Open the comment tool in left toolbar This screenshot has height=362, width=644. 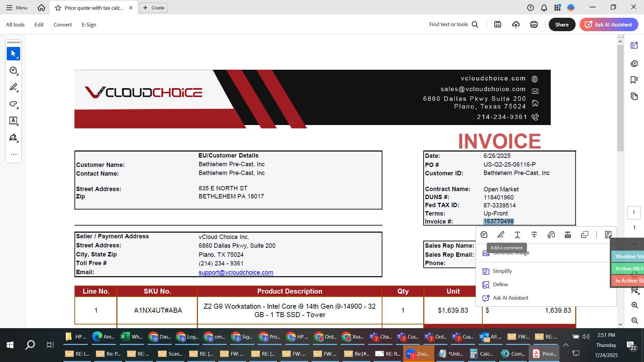[13, 70]
